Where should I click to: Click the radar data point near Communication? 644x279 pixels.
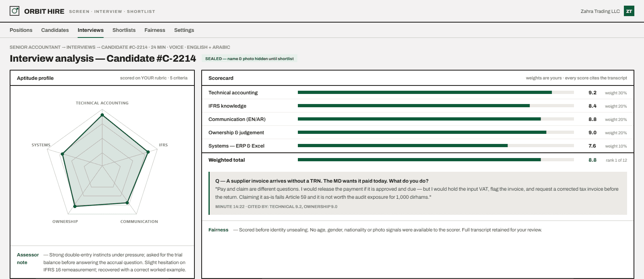[127, 203]
